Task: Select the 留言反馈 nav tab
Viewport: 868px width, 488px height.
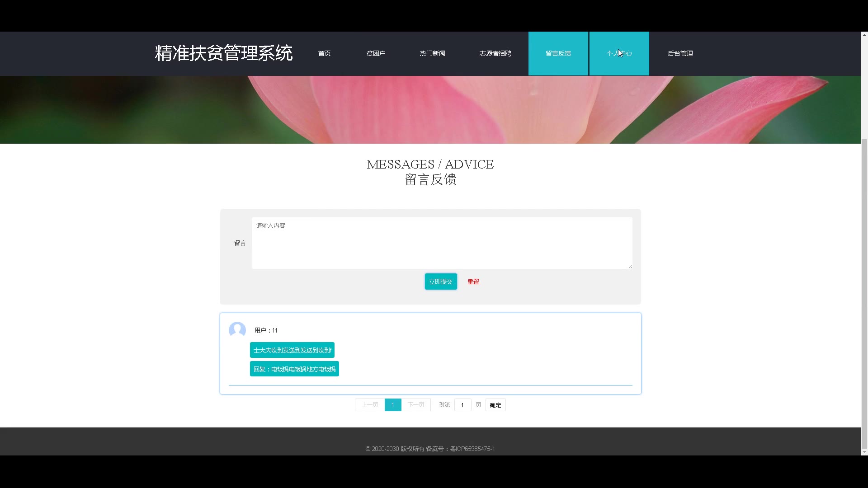Action: pyautogui.click(x=558, y=53)
